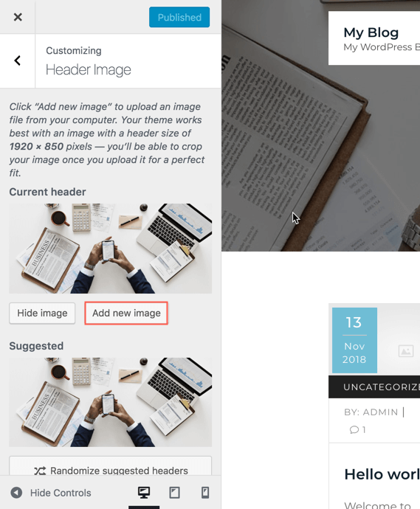Click the comment bubble icon on post
This screenshot has width=420, height=509.
[354, 430]
